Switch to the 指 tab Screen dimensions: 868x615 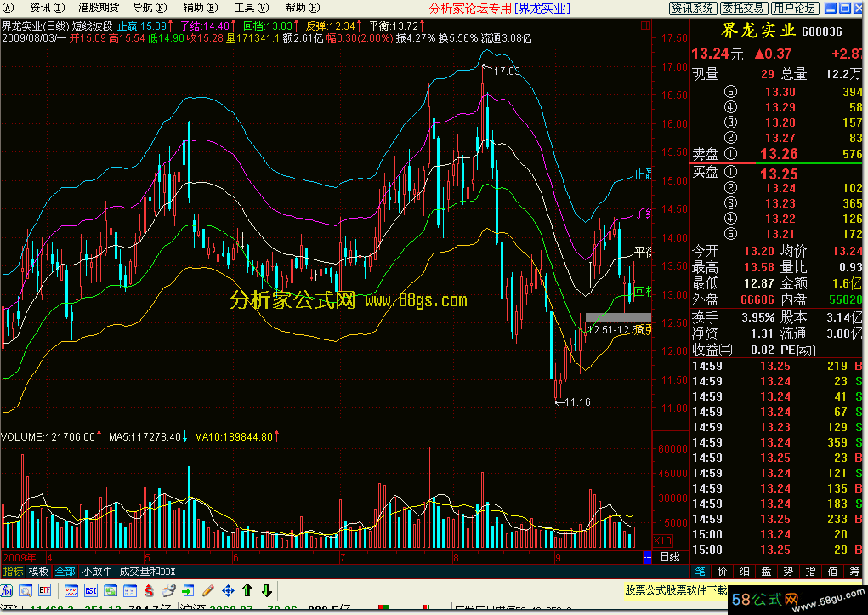point(810,572)
